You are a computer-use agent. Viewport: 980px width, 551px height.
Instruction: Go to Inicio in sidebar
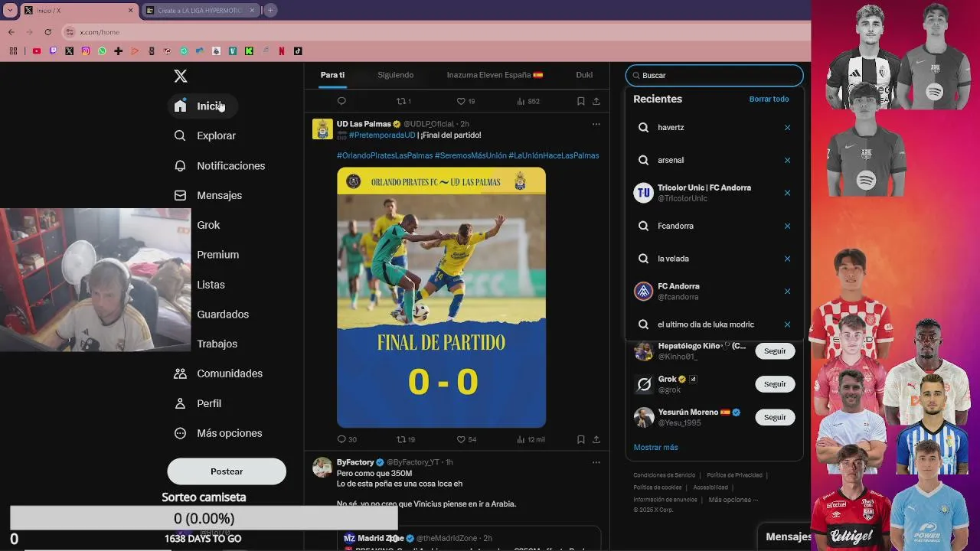point(201,106)
